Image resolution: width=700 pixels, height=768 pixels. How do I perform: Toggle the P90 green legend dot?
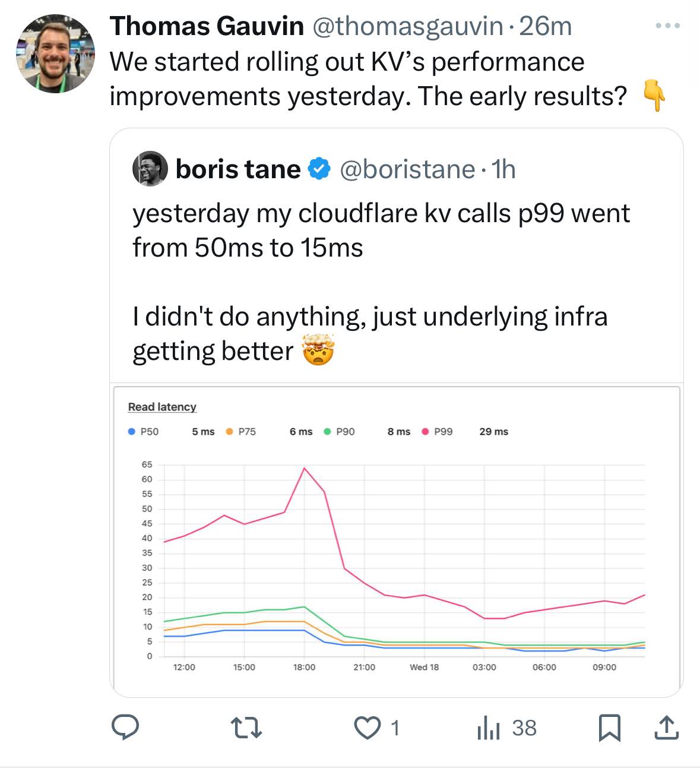click(x=328, y=432)
